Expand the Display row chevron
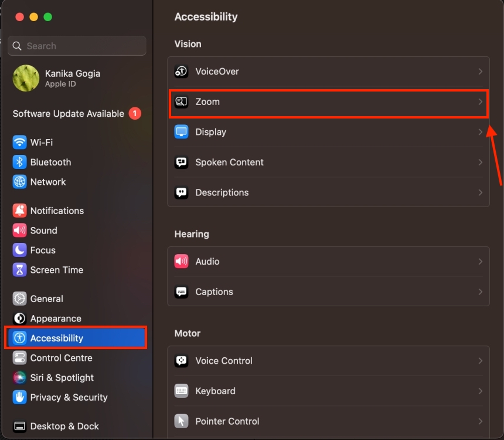 (481, 132)
